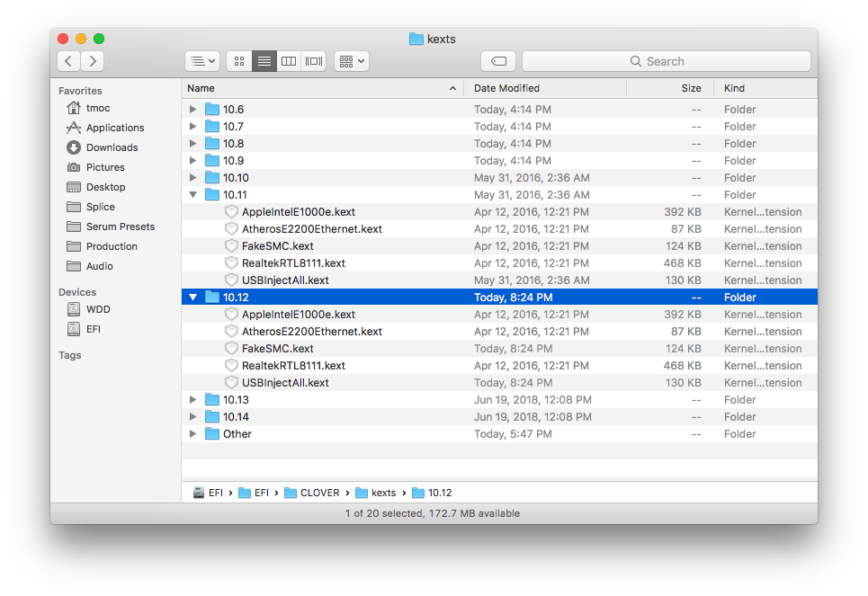Switch to icon view

[239, 61]
